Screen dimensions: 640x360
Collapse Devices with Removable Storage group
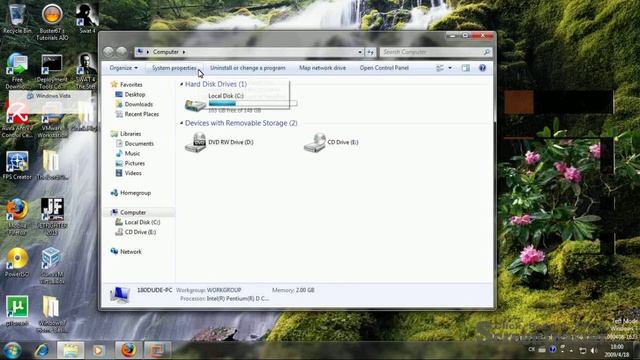pyautogui.click(x=182, y=123)
